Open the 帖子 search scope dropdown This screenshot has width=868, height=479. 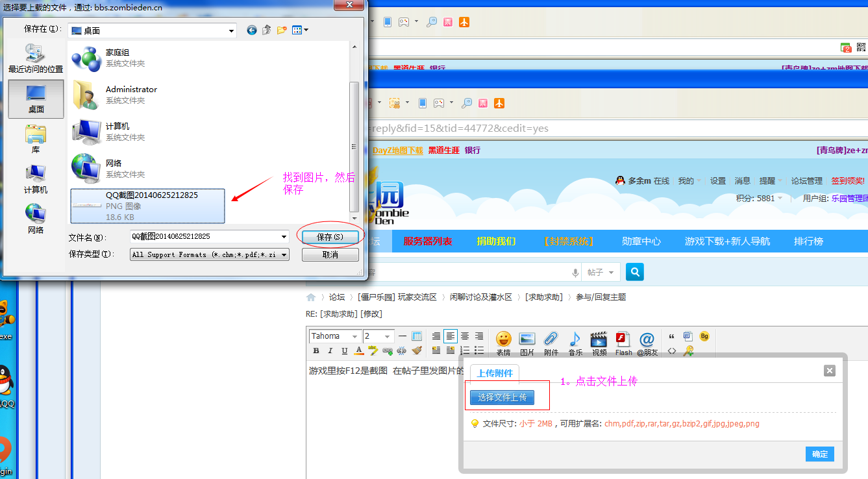(x=601, y=272)
